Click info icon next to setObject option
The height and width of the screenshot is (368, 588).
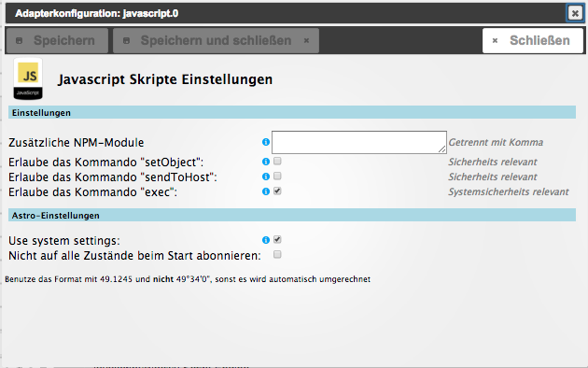(x=266, y=162)
